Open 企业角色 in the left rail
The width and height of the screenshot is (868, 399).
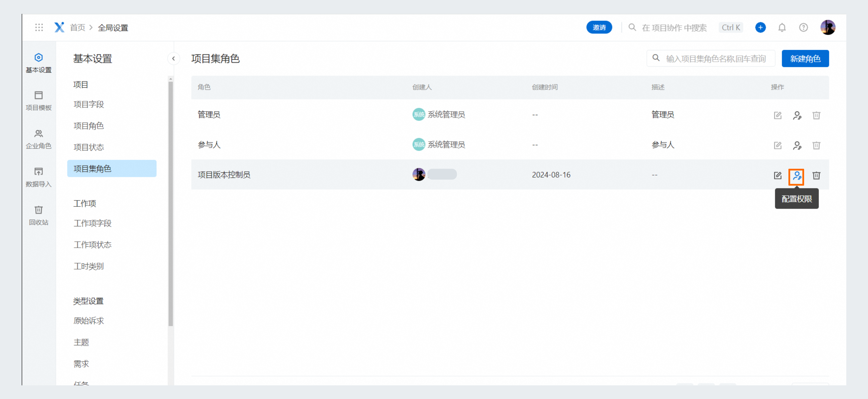click(x=39, y=139)
